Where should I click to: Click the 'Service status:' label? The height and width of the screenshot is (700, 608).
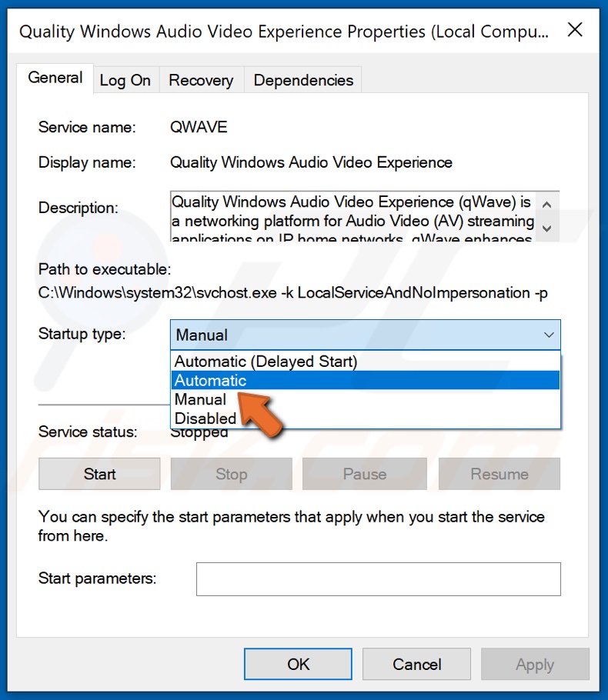click(88, 432)
